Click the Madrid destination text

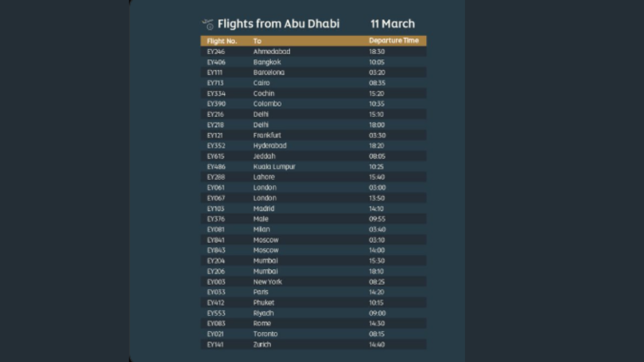click(x=264, y=209)
